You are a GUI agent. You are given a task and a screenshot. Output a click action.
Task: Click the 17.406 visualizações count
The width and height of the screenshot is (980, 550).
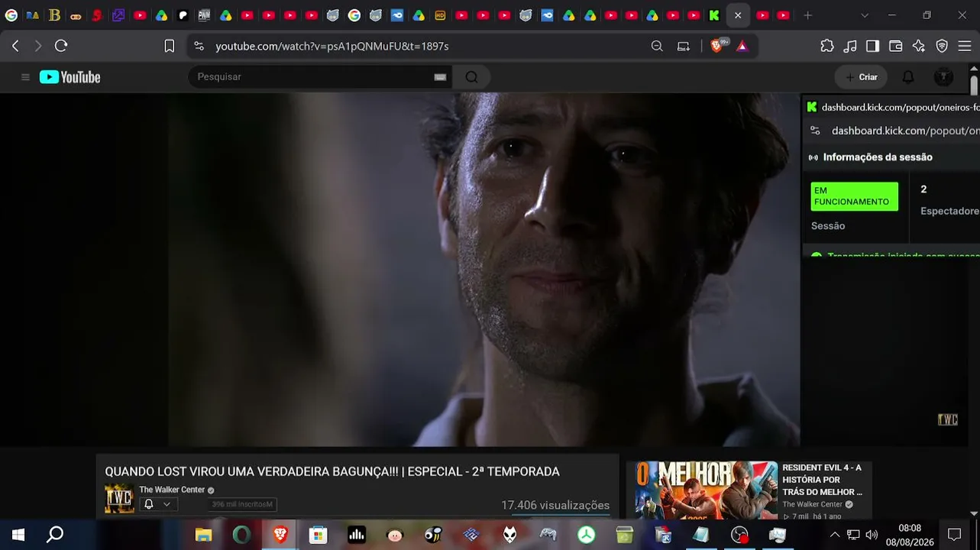(555, 505)
